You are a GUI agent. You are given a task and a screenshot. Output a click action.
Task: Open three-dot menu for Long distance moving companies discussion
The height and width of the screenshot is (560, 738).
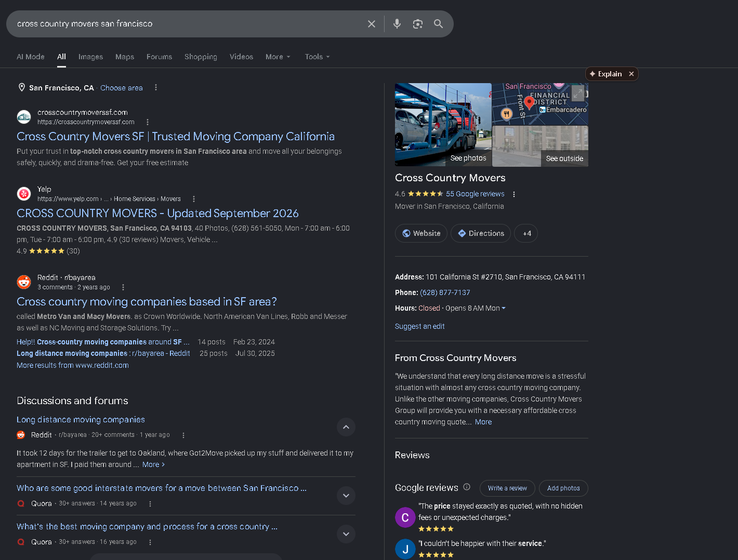pyautogui.click(x=183, y=435)
